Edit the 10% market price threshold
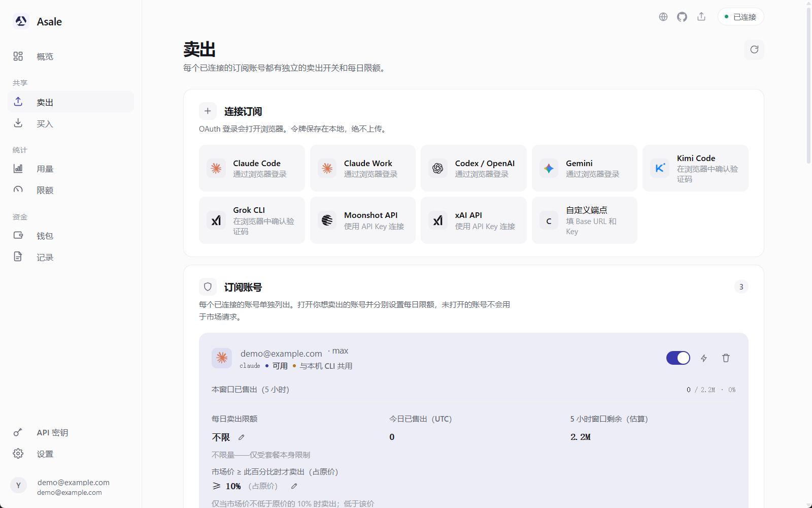Screen dimensions: 812x508 (294, 486)
